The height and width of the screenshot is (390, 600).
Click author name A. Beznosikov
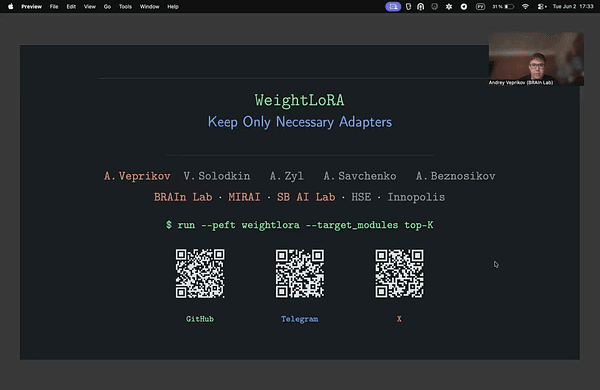[455, 176]
